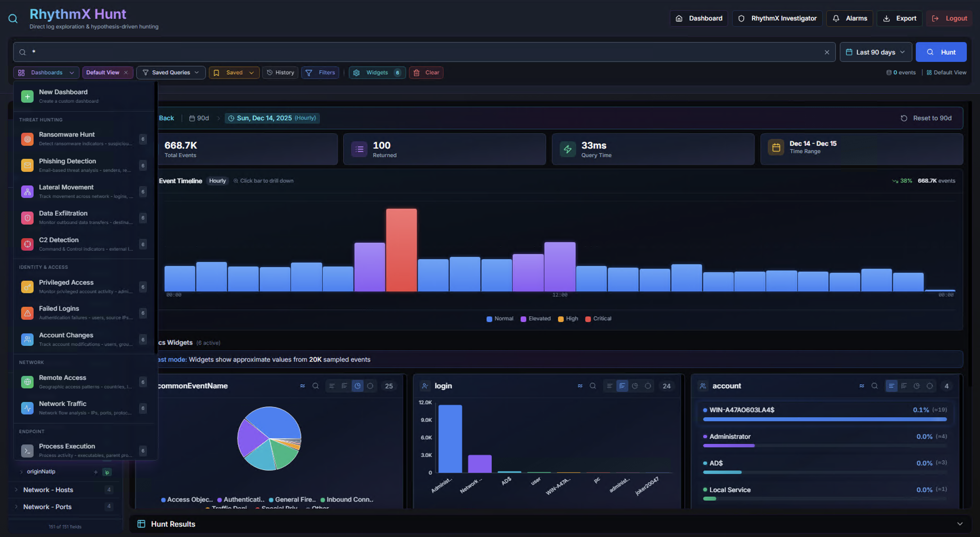Switch login widget to donut chart view
The width and height of the screenshot is (980, 537).
pos(648,386)
